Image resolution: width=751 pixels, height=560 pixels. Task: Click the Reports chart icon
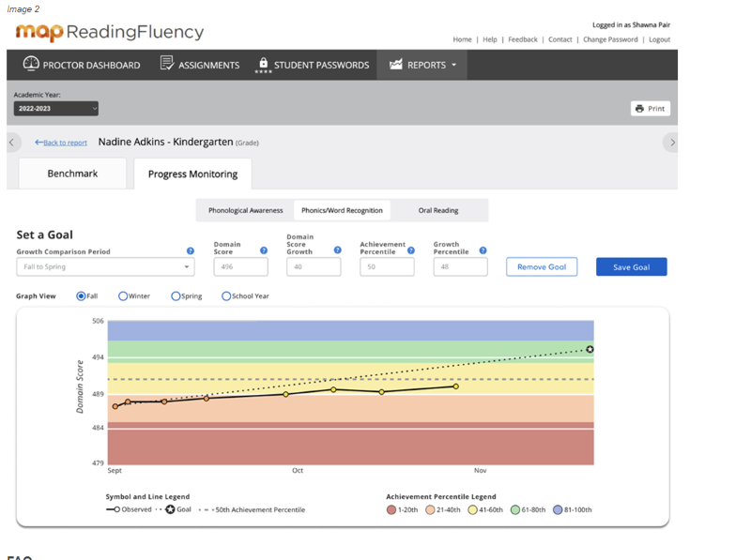click(396, 65)
